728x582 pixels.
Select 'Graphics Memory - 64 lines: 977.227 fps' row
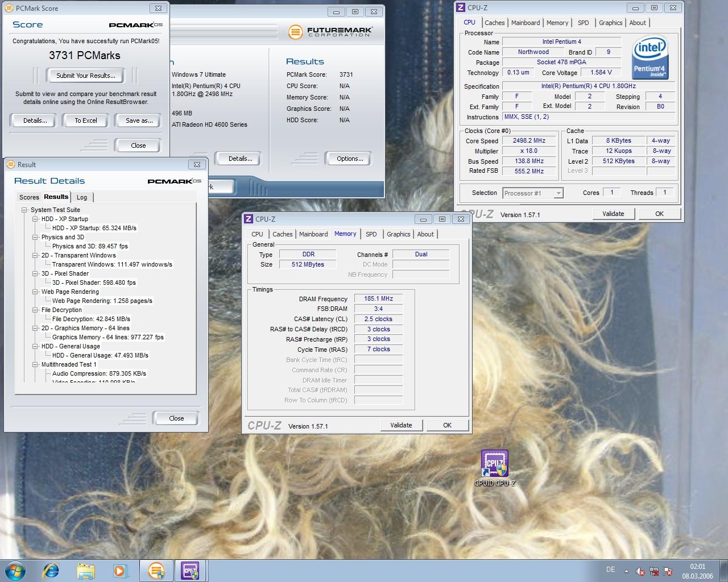coord(107,337)
